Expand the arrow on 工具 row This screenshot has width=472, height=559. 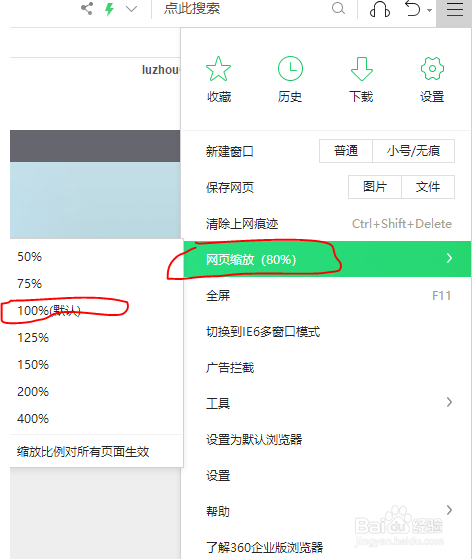pos(449,402)
